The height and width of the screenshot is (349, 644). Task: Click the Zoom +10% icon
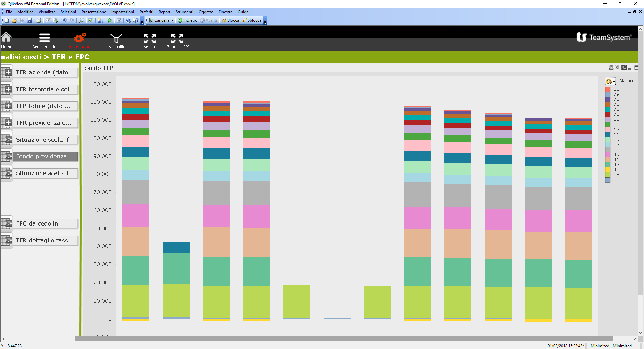(177, 38)
